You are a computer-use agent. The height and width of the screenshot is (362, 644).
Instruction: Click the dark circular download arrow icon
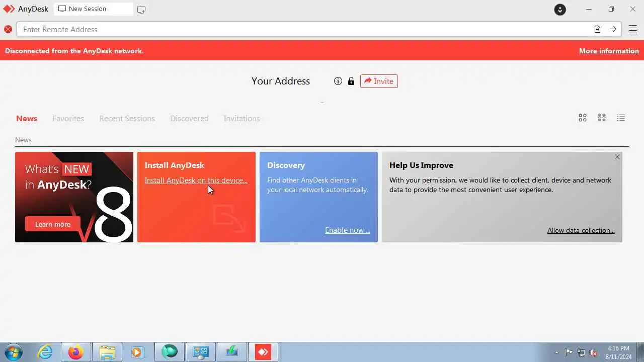tap(560, 10)
